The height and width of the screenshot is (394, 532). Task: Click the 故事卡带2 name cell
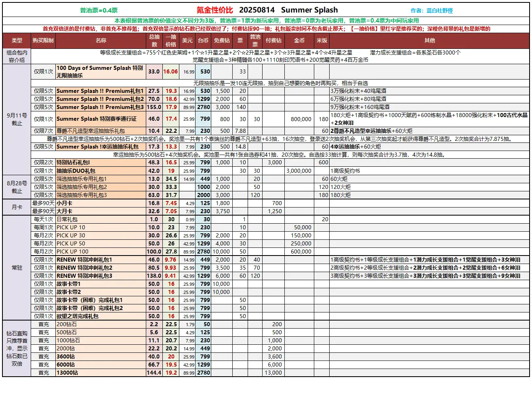69,292
